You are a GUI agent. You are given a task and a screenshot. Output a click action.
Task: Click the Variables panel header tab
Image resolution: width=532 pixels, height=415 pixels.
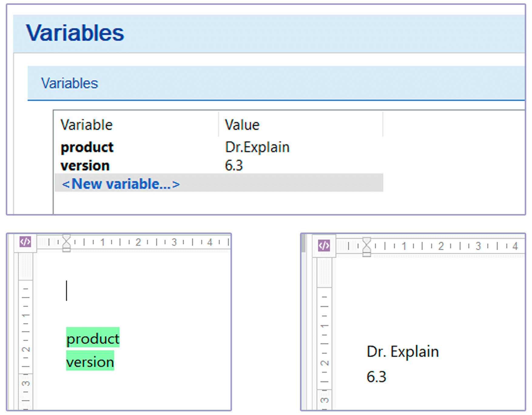pyautogui.click(x=70, y=83)
